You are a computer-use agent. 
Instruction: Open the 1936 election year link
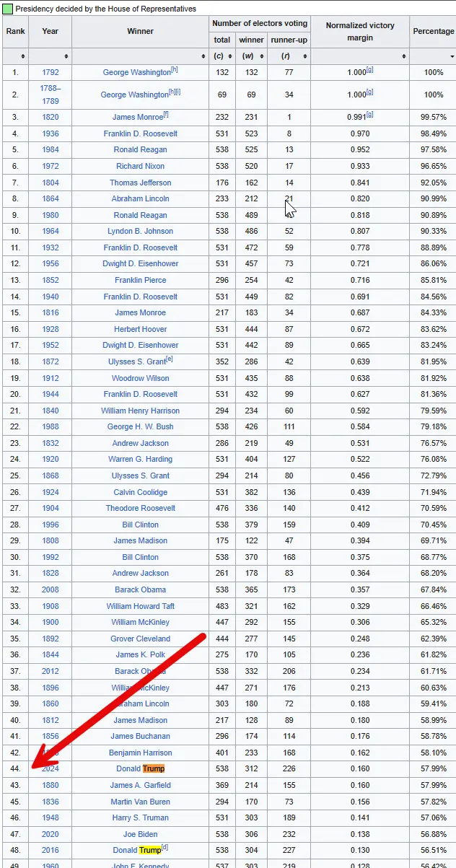click(x=51, y=133)
